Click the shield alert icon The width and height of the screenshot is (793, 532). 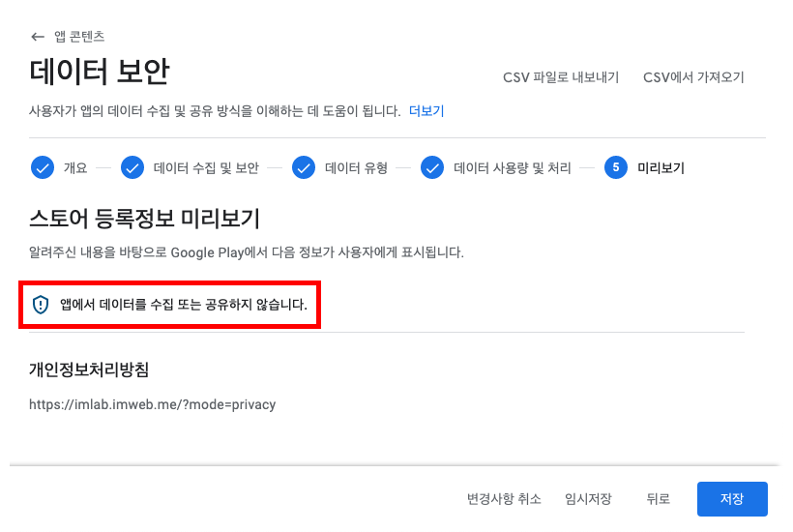[41, 305]
